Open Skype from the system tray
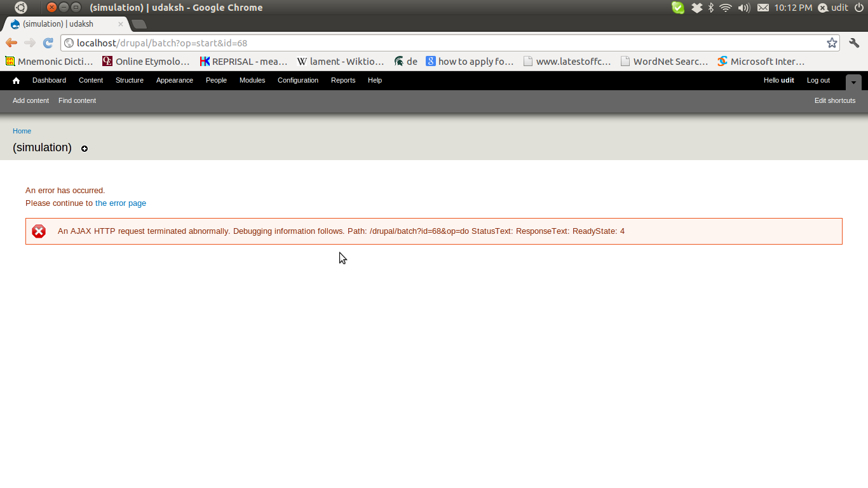The height and width of the screenshot is (488, 868). tap(677, 8)
